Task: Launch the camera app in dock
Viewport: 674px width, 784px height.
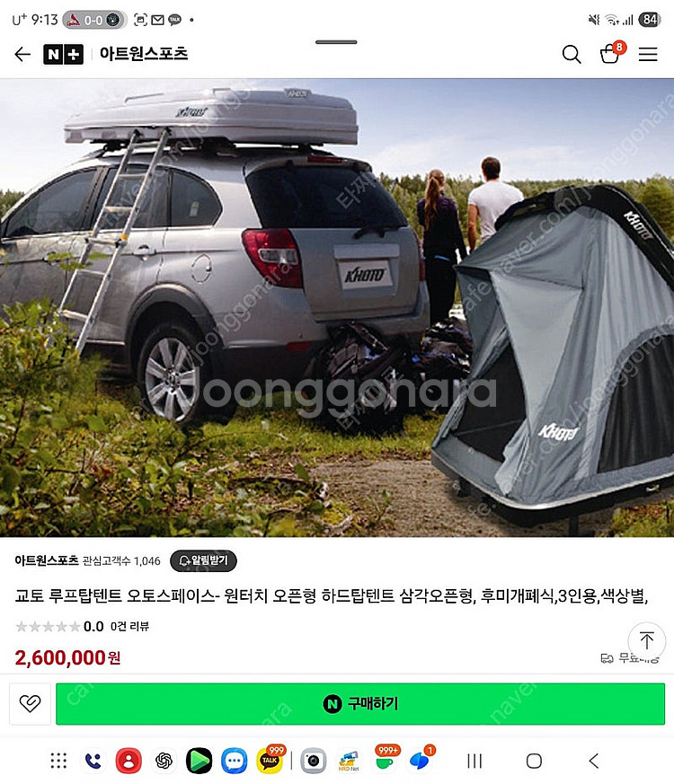Action: click(314, 761)
